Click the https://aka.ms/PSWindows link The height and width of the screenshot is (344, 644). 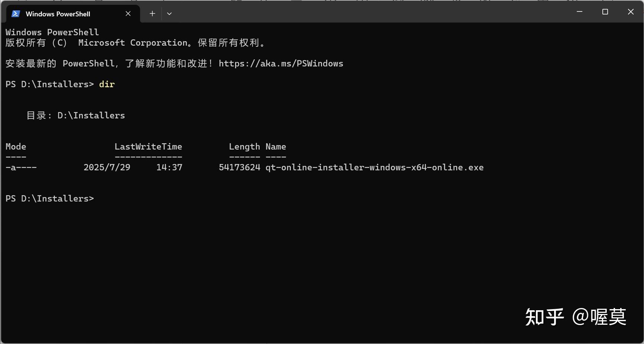coord(281,63)
